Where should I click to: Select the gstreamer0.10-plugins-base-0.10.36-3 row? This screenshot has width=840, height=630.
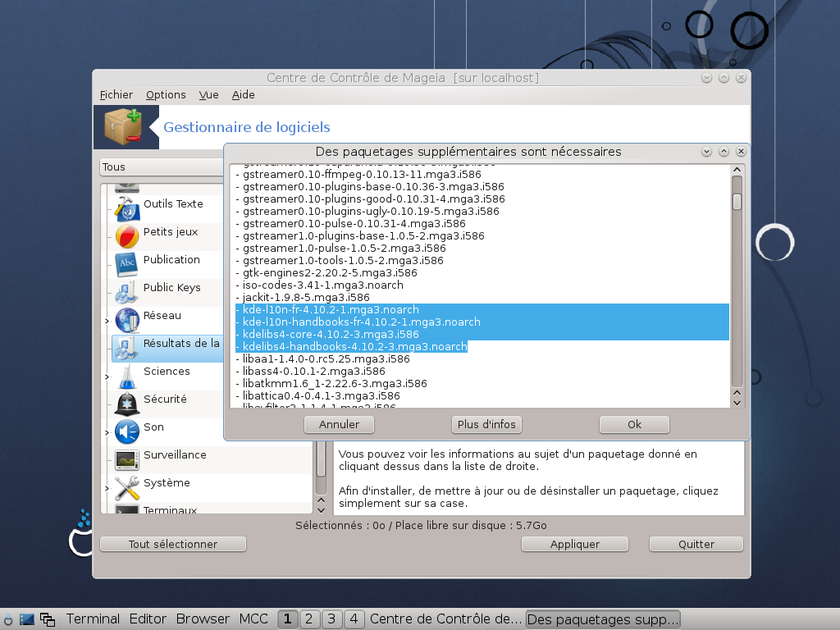pyautogui.click(x=482, y=187)
